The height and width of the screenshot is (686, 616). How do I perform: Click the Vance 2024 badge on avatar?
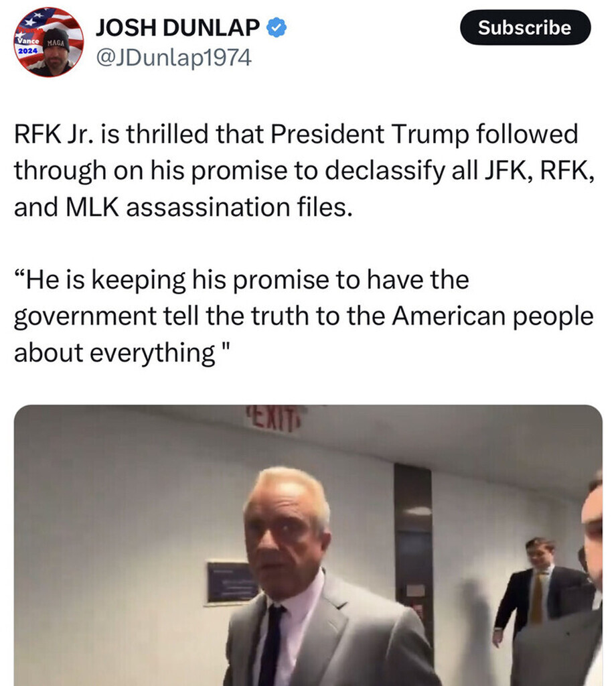click(x=27, y=45)
